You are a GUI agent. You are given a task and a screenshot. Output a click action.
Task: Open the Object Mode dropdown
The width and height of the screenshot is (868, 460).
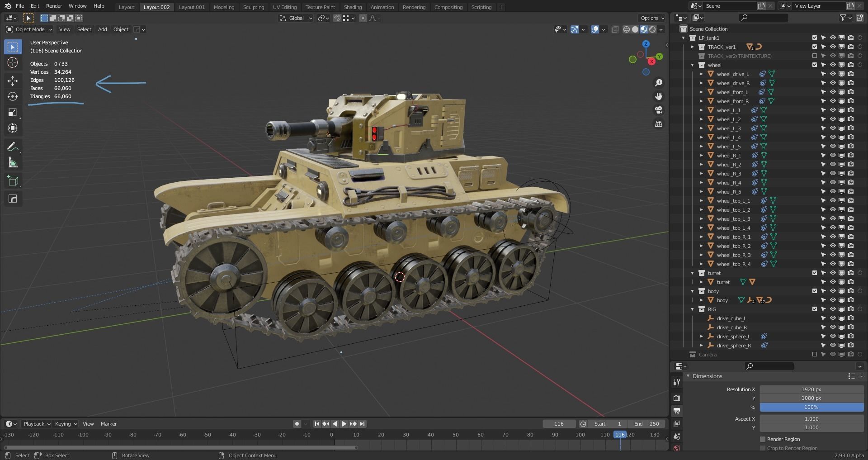(29, 29)
